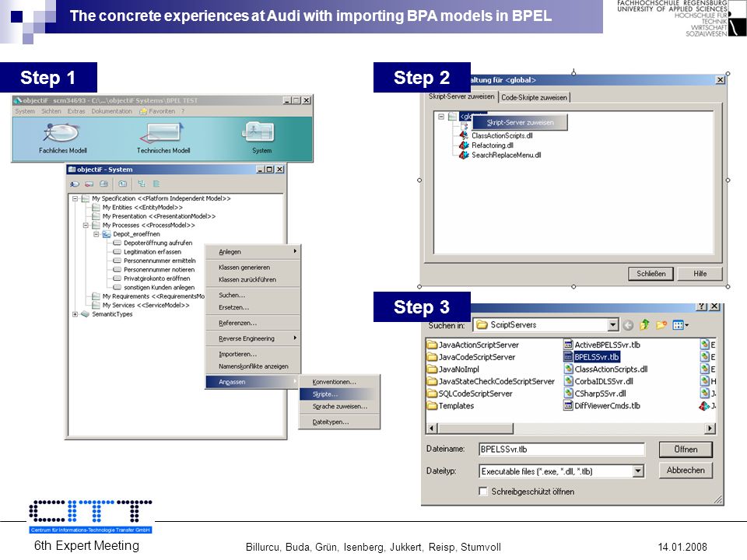Screen dimensions: 747x560
Task: Open the Extras menu
Action: pyautogui.click(x=76, y=111)
